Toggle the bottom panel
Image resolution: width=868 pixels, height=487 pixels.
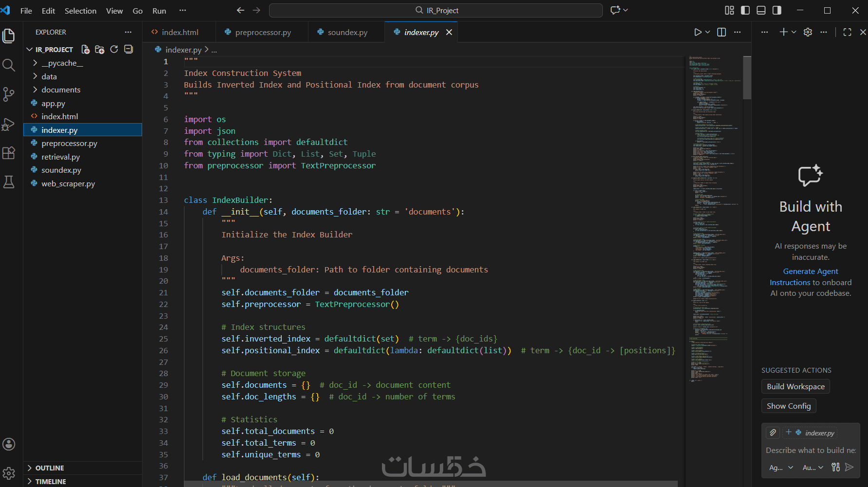(761, 10)
